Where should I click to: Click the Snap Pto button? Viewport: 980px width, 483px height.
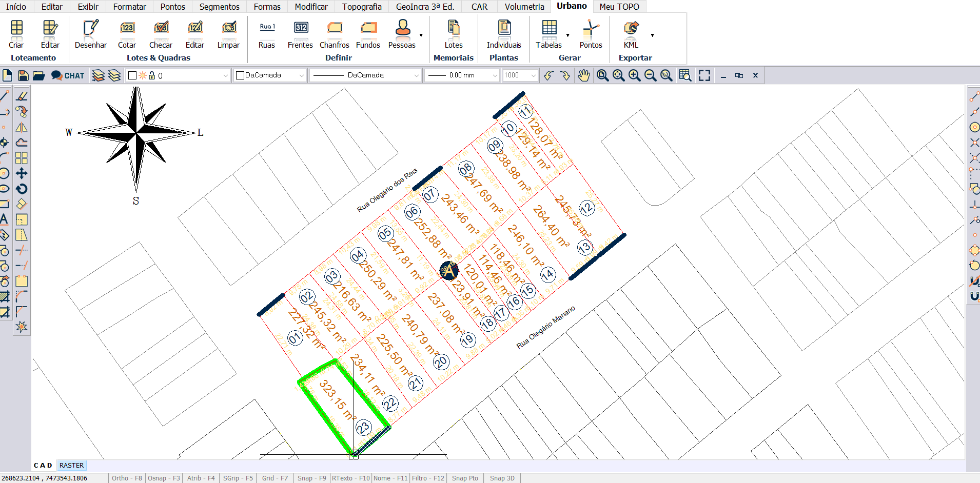click(465, 478)
